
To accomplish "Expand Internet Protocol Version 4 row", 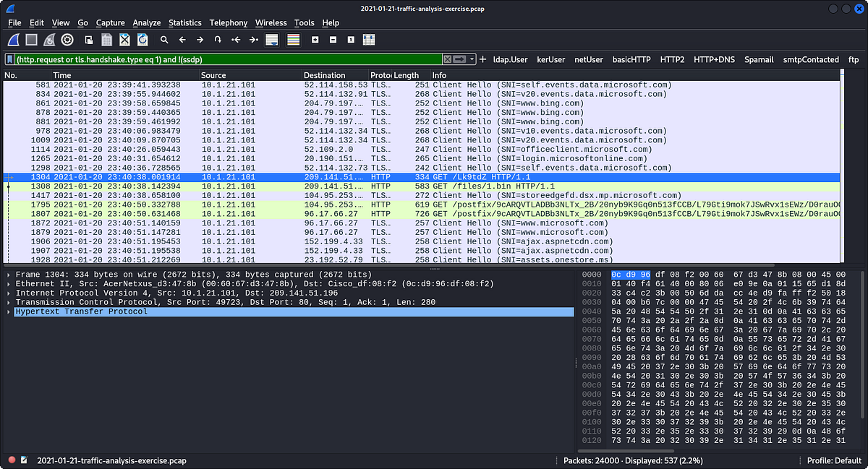I will 8,293.
